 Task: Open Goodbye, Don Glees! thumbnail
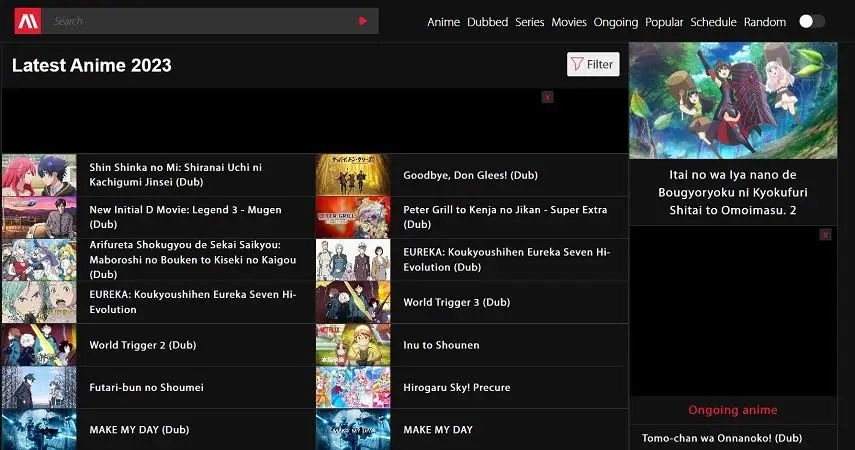coord(353,175)
